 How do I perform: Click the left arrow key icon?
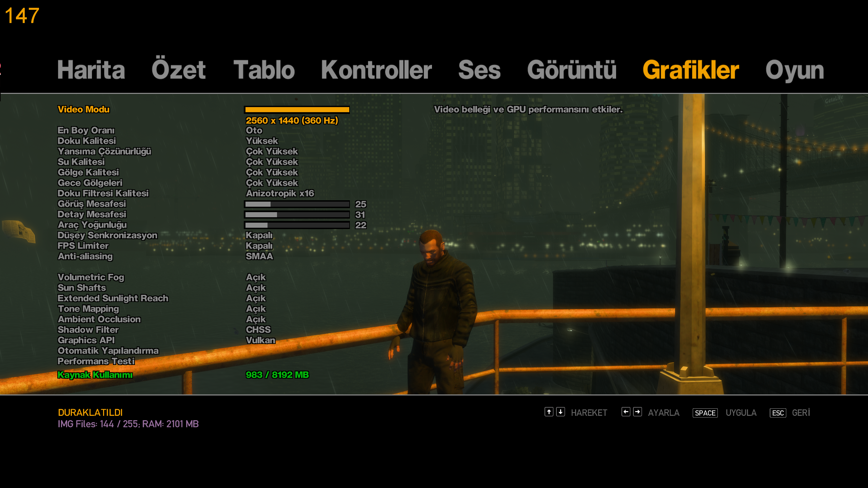pos(626,412)
